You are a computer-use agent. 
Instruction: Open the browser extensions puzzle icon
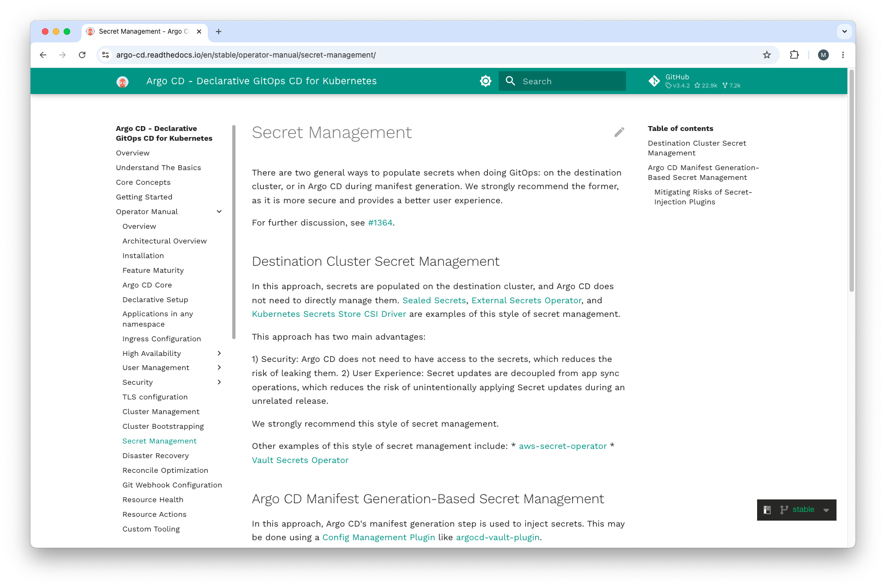pos(795,55)
